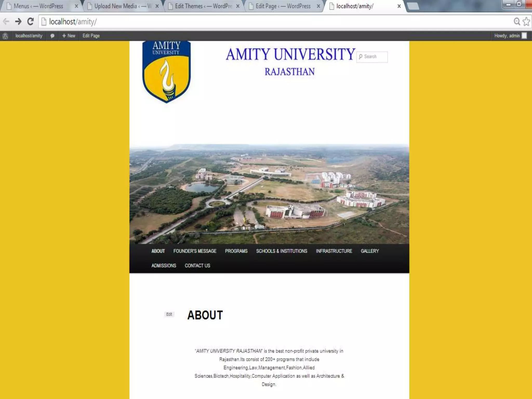Open the GALLERY navigation item
Image resolution: width=532 pixels, height=399 pixels.
[370, 251]
